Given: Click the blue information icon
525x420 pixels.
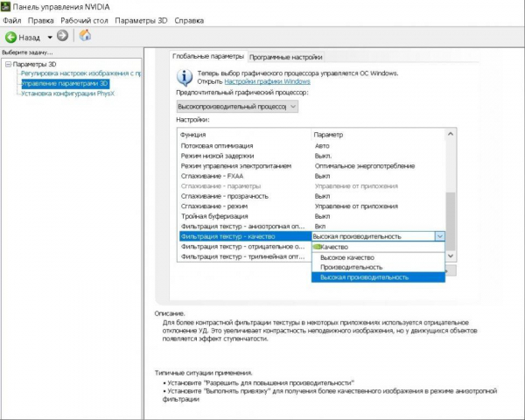Looking at the screenshot, I should [185, 77].
